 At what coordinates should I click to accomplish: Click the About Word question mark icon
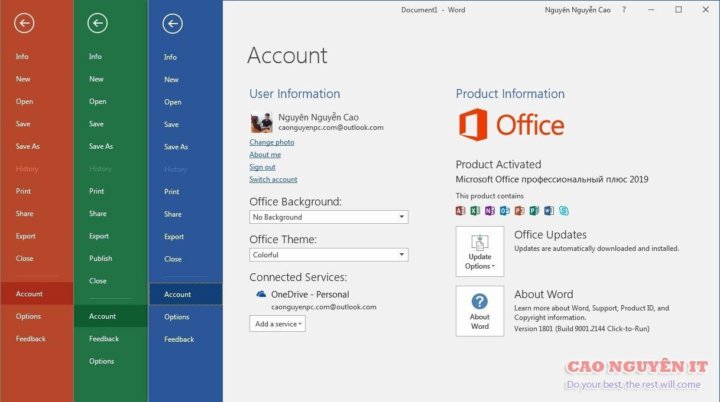[480, 302]
